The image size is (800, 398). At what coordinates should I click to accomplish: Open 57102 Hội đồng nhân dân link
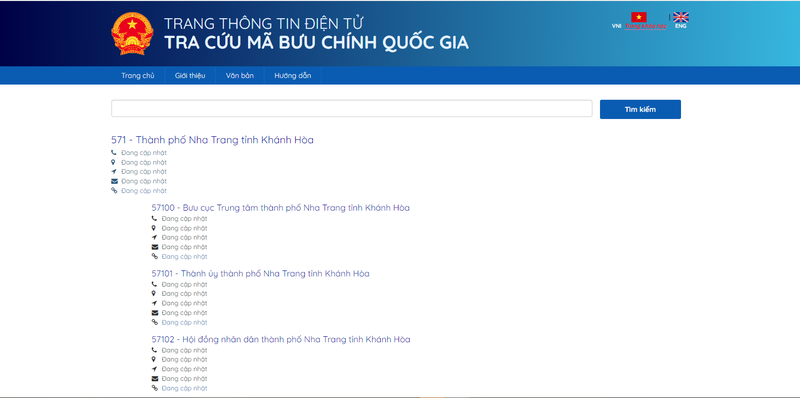[x=281, y=339]
